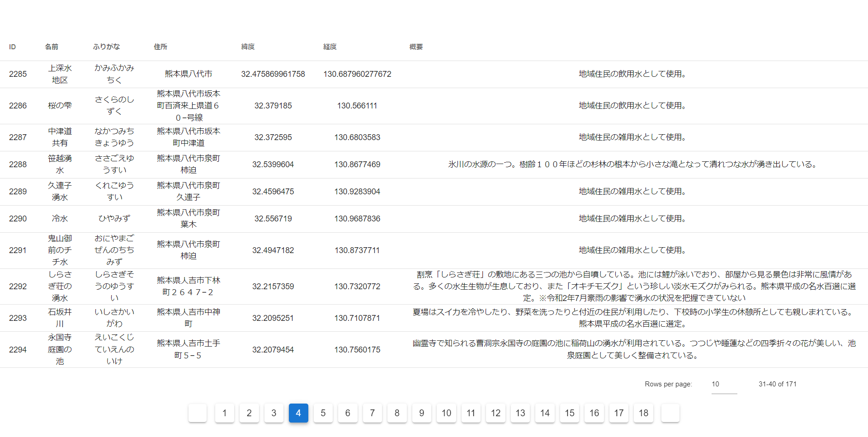The width and height of the screenshot is (868, 437).
Task: Click the description of row 2294
Action: 633,349
